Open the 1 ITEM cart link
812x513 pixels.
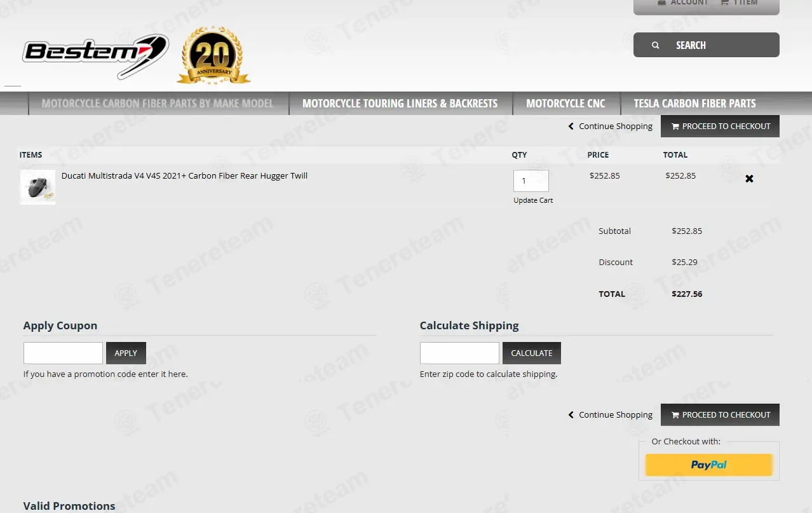click(x=739, y=3)
